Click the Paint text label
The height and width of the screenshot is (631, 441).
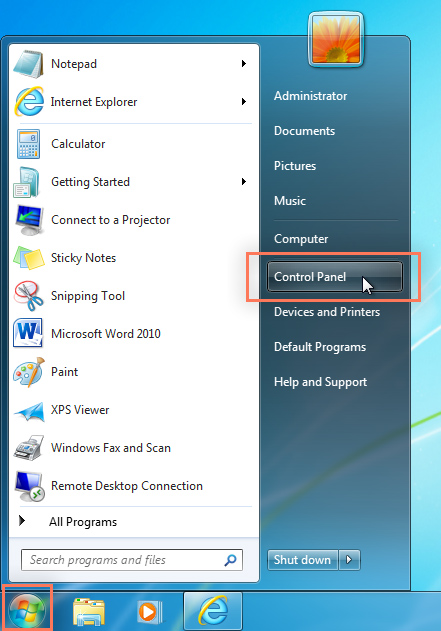(64, 371)
